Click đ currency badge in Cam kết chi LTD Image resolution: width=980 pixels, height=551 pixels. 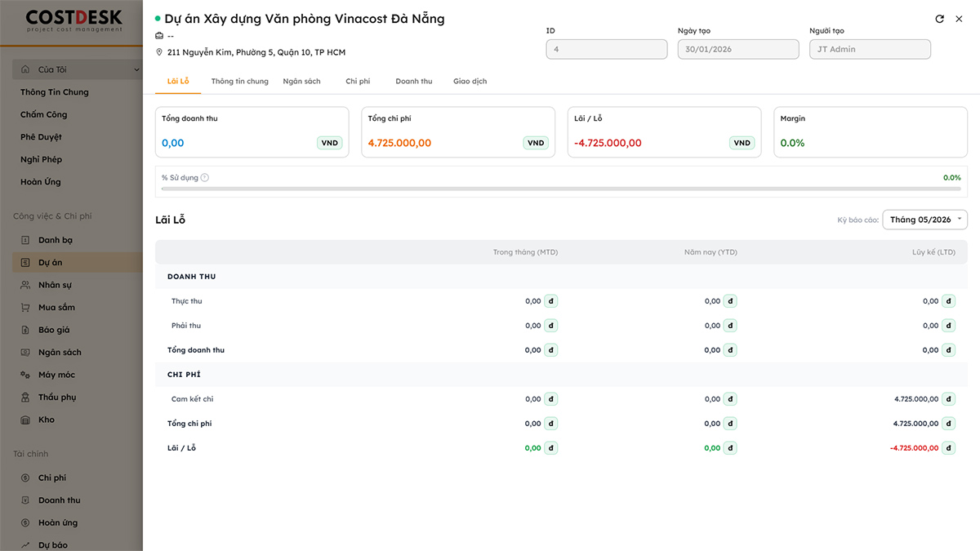(x=948, y=399)
